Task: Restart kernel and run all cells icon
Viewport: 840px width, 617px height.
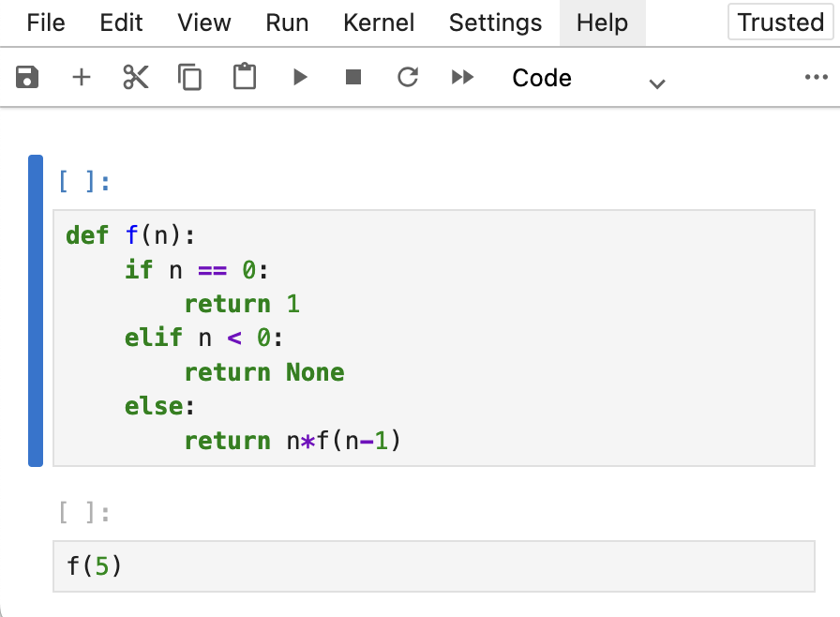Action: click(x=462, y=78)
